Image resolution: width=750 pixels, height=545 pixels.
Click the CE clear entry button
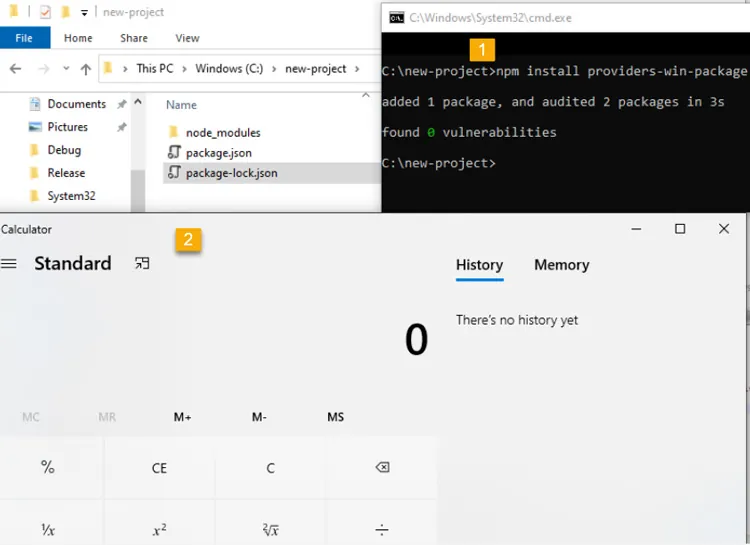(x=159, y=467)
